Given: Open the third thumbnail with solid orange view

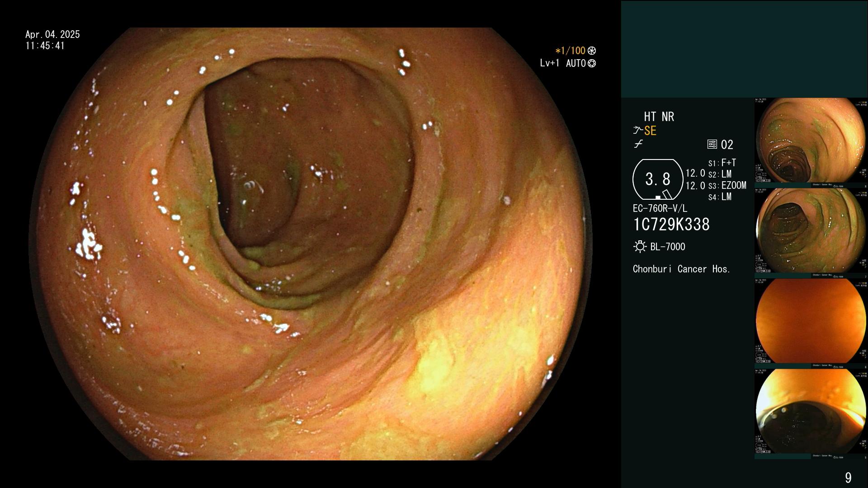Looking at the screenshot, I should coord(811,321).
